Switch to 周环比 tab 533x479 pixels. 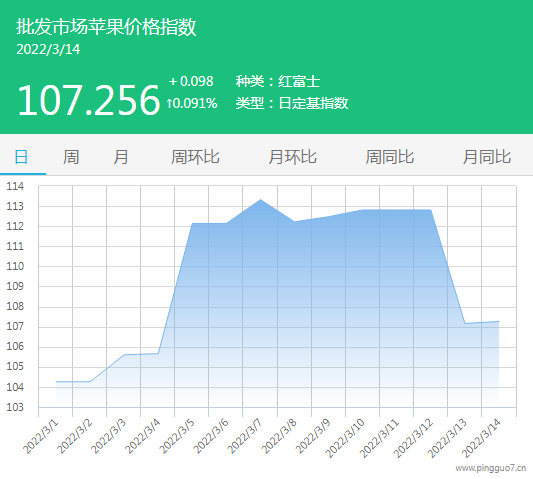195,157
